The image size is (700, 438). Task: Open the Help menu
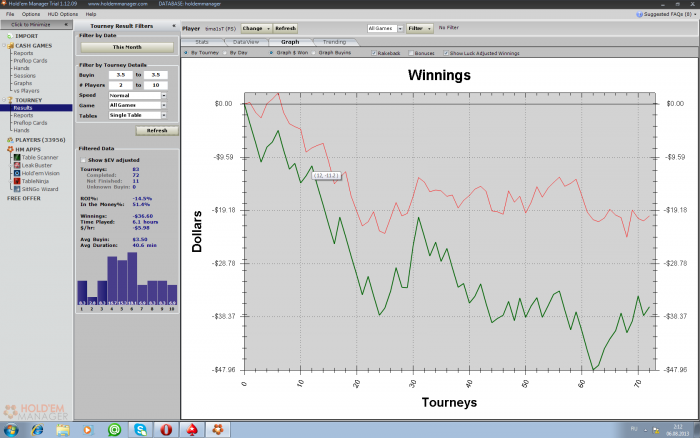tap(91, 14)
